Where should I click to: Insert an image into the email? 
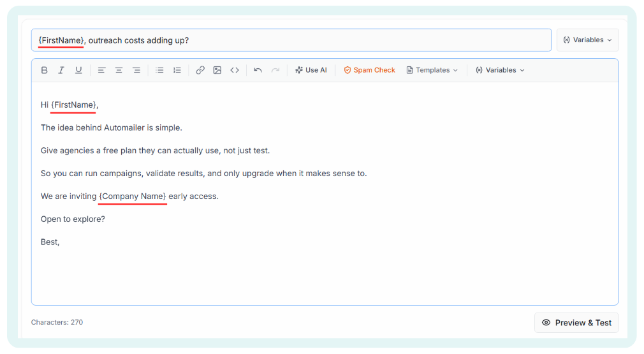point(217,70)
